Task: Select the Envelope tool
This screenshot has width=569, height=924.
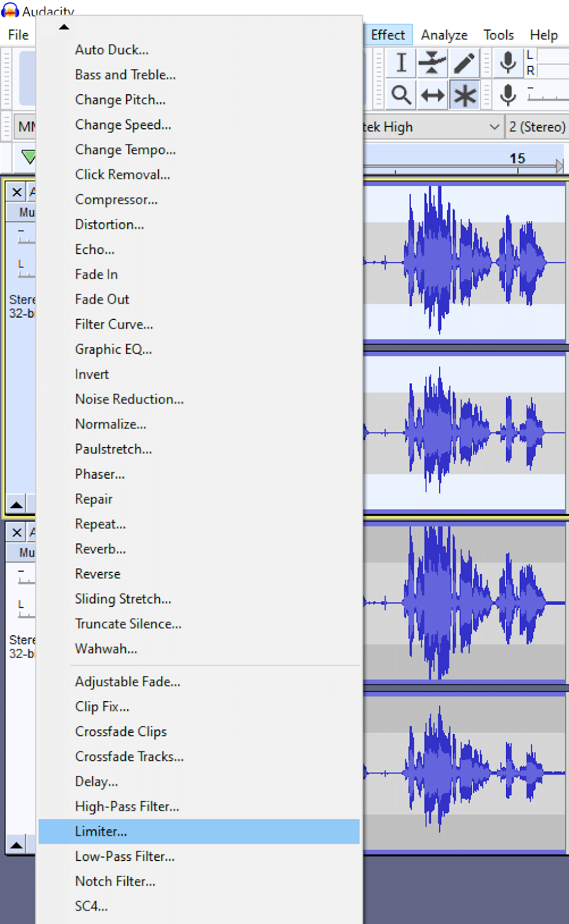Action: 432,63
